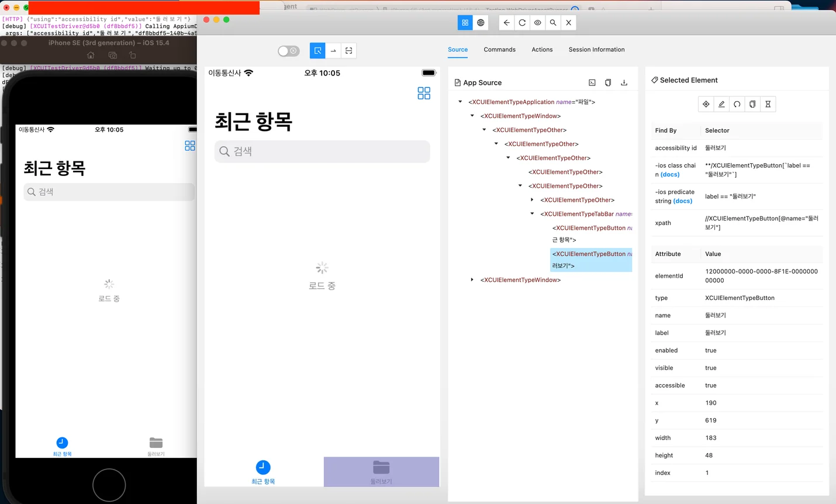Send keys with pencil icon

pos(721,104)
